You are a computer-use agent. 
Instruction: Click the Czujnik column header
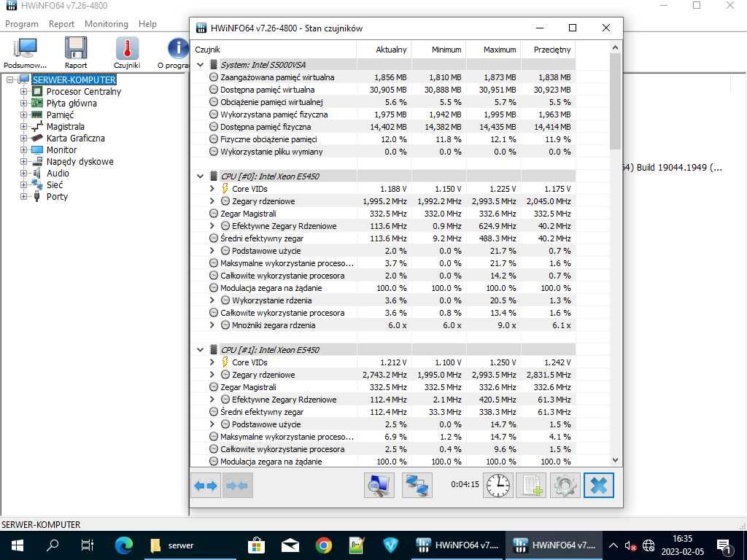point(274,50)
